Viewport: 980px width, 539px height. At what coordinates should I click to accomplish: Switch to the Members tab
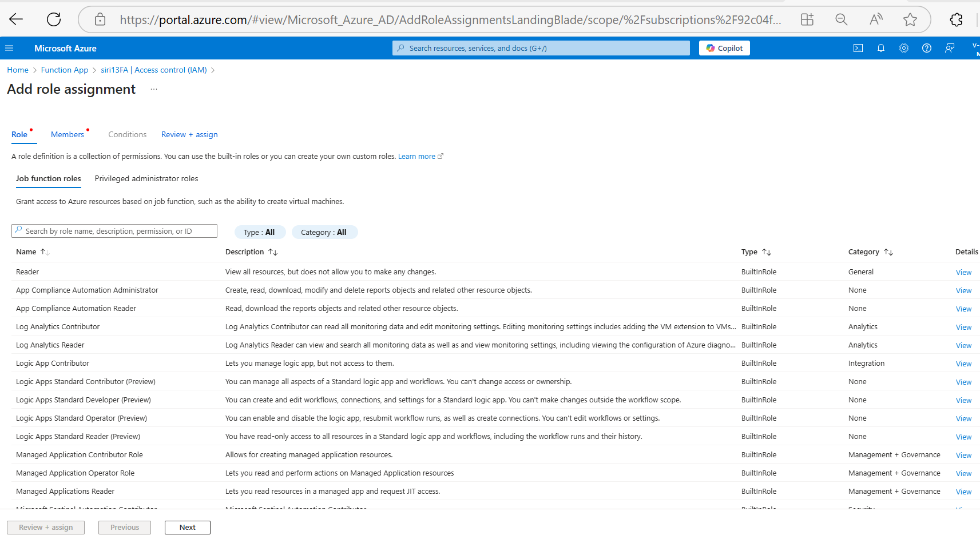68,134
